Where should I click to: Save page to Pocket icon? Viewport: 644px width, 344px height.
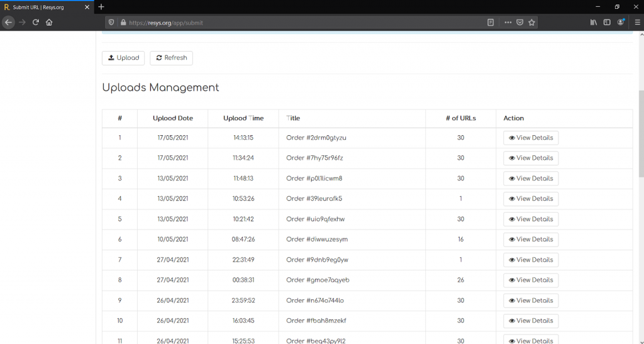coord(519,23)
